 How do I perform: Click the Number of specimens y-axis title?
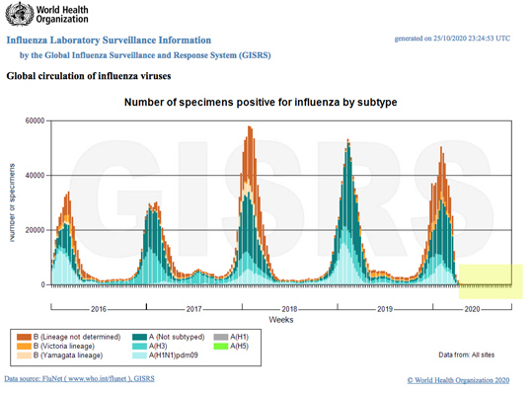12,202
